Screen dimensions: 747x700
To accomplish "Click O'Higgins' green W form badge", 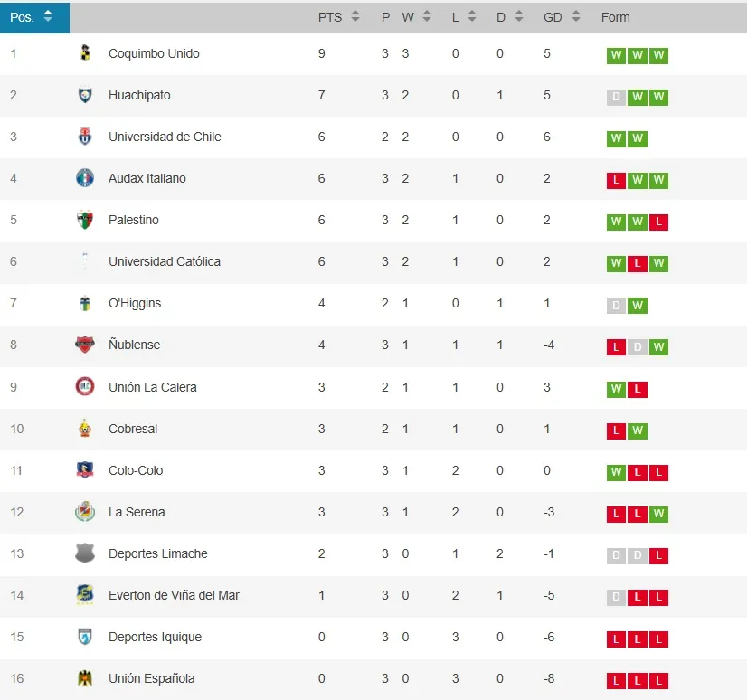I will (x=638, y=306).
